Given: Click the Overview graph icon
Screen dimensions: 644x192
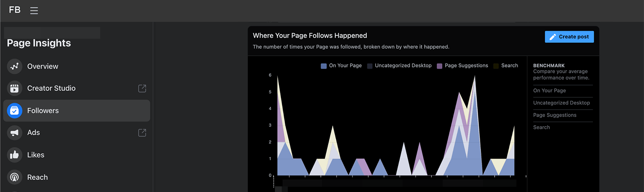Looking at the screenshot, I should [14, 66].
